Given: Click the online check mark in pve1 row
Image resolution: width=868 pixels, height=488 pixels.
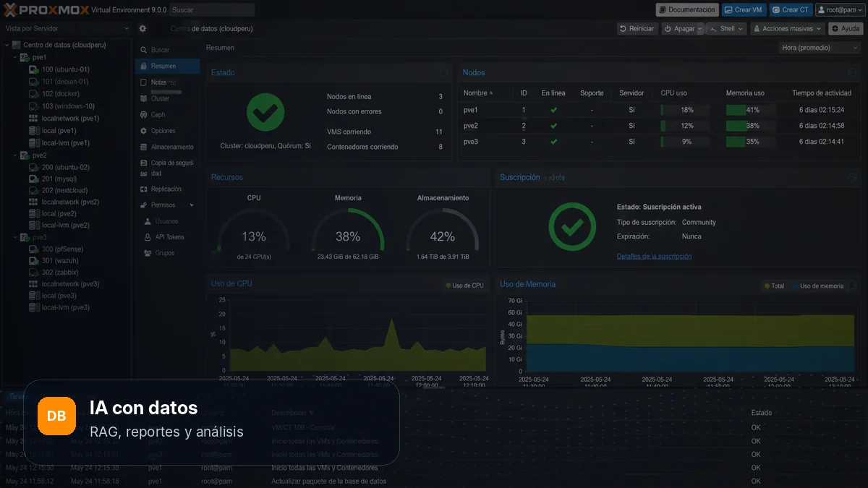Looking at the screenshot, I should 553,110.
